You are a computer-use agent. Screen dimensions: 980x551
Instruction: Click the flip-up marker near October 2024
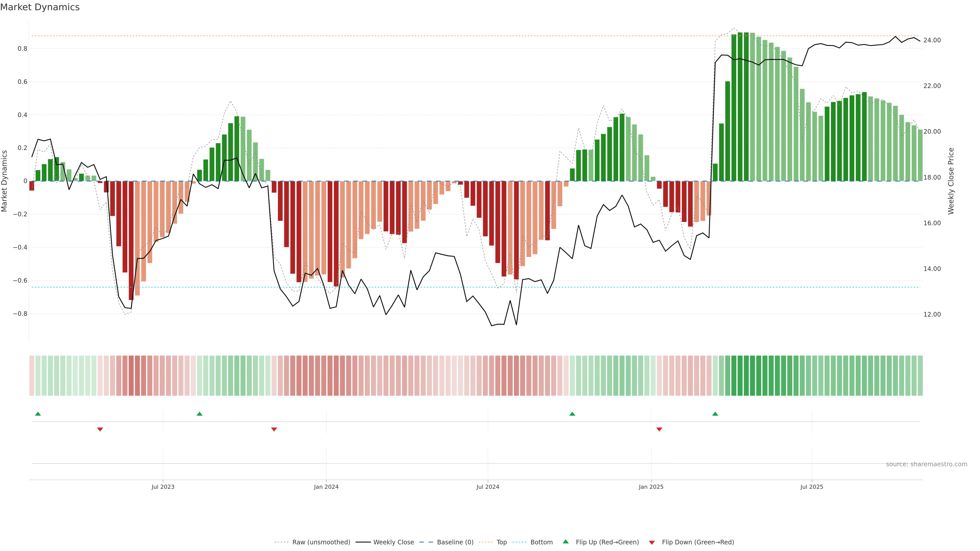[x=572, y=414]
